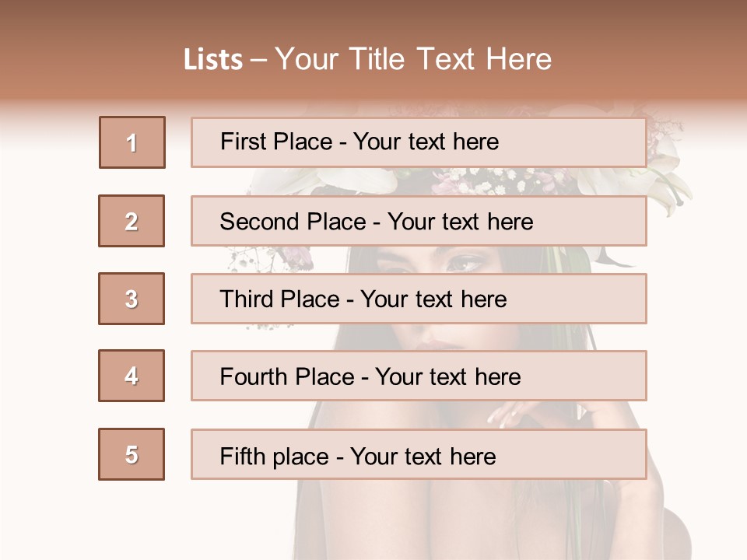This screenshot has width=747, height=560.
Task: Select the bold word "Lists" in title
Action: pos(212,60)
